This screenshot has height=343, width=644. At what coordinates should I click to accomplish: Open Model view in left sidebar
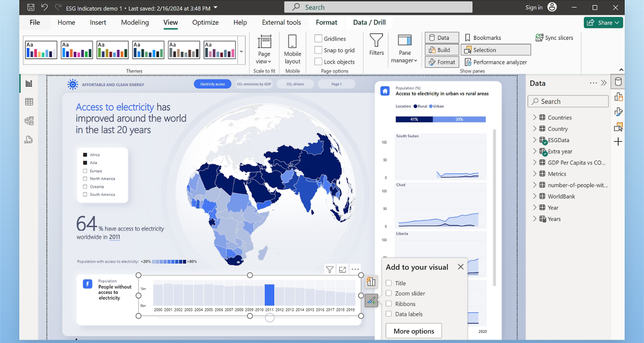tap(29, 121)
